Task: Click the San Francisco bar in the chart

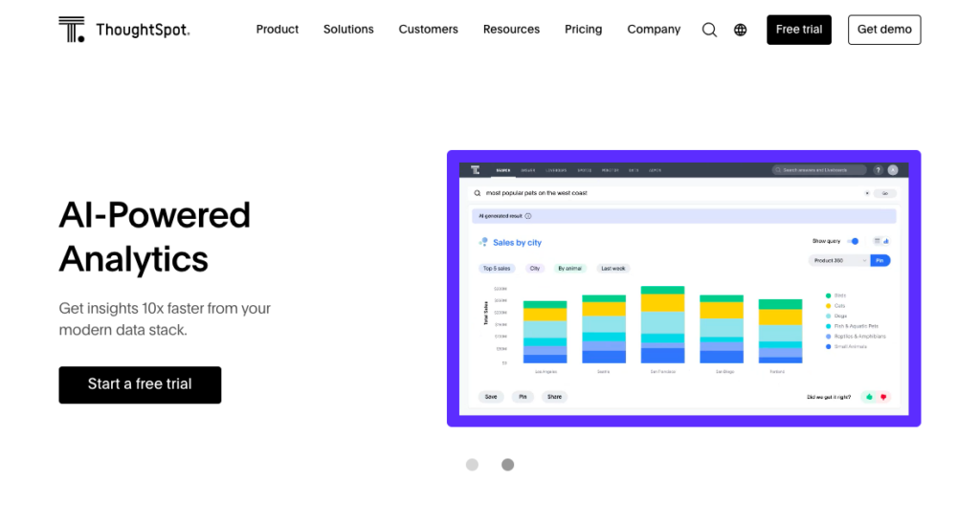Action: tap(662, 325)
